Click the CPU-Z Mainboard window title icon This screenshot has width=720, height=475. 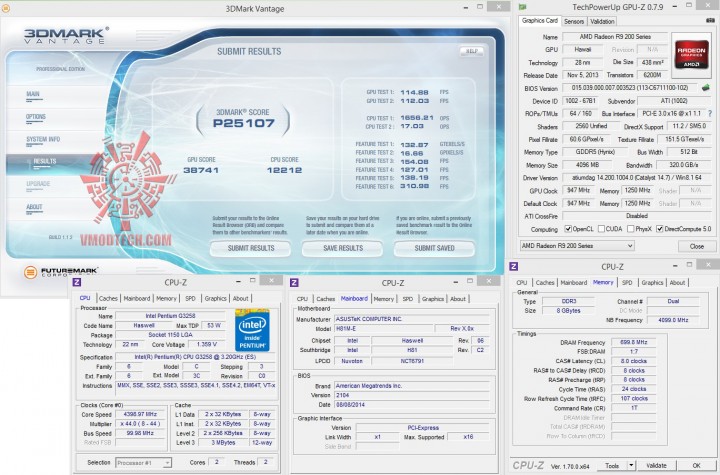294,283
